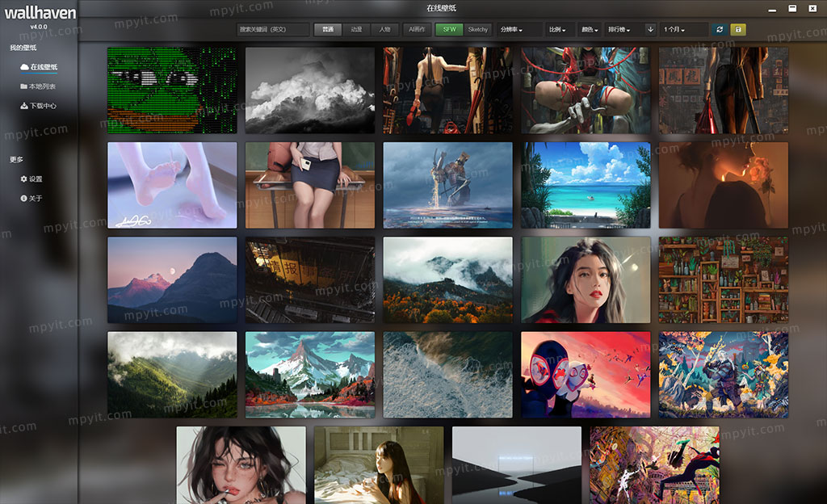
Task: Open the Spider-Man masks on red wallpaper
Action: pos(586,375)
